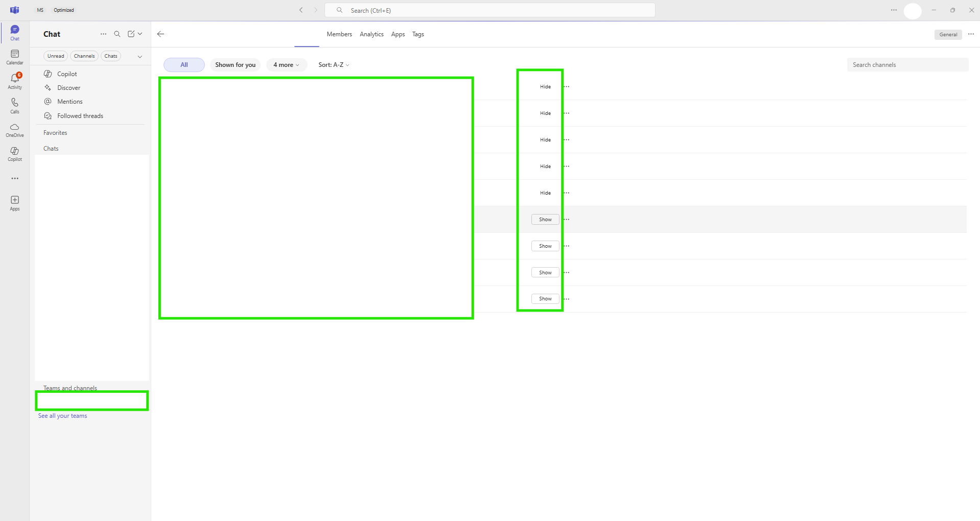Screen dimensions: 980x521
Task: Switch to the Analytics tab
Action: point(371,34)
